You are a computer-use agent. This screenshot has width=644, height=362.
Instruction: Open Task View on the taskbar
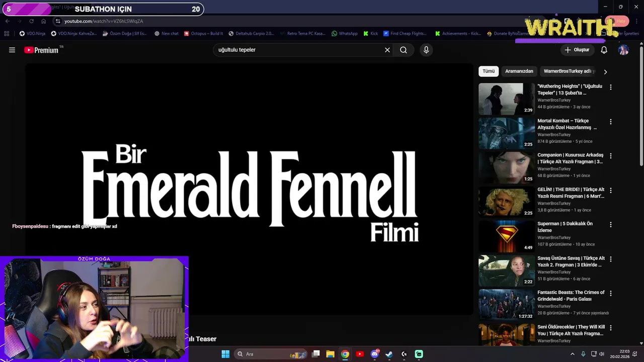pyautogui.click(x=315, y=354)
